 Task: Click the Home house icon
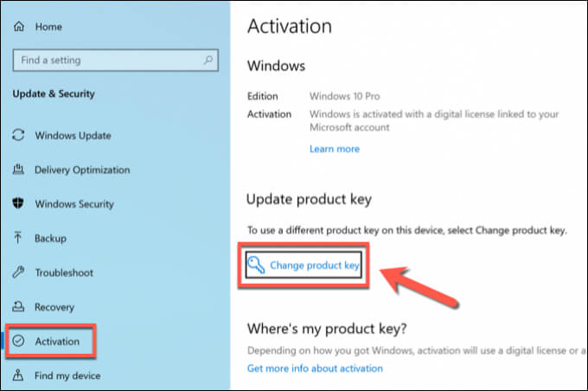click(x=20, y=27)
